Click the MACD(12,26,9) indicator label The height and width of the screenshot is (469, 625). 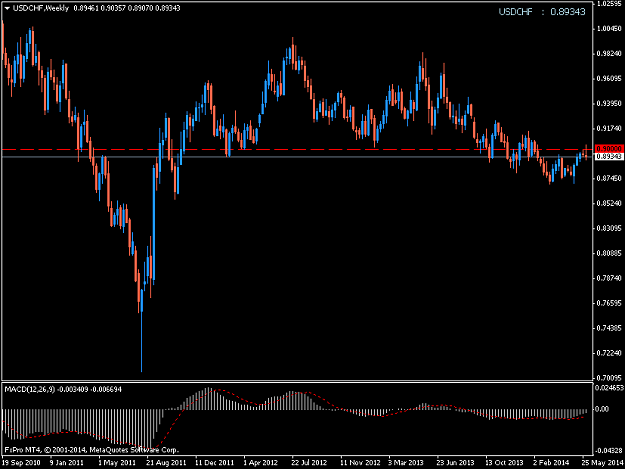pos(30,389)
